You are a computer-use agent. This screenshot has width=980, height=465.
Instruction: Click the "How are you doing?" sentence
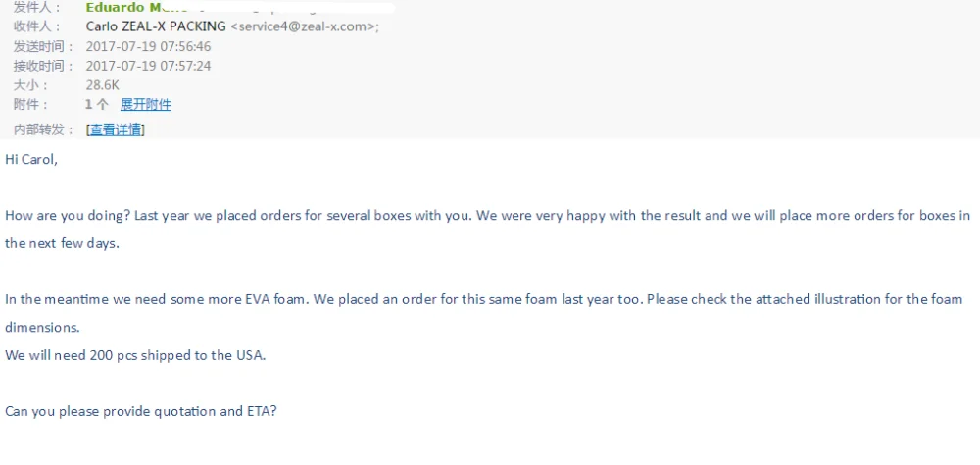67,216
